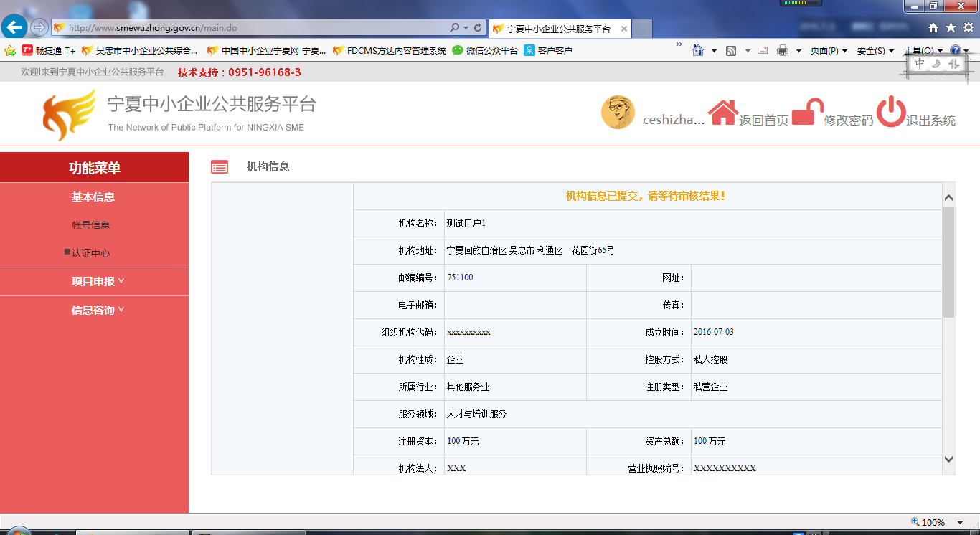Screen dimensions: 980x535
Task: Click the power 退出系统 icon
Action: pos(891,112)
